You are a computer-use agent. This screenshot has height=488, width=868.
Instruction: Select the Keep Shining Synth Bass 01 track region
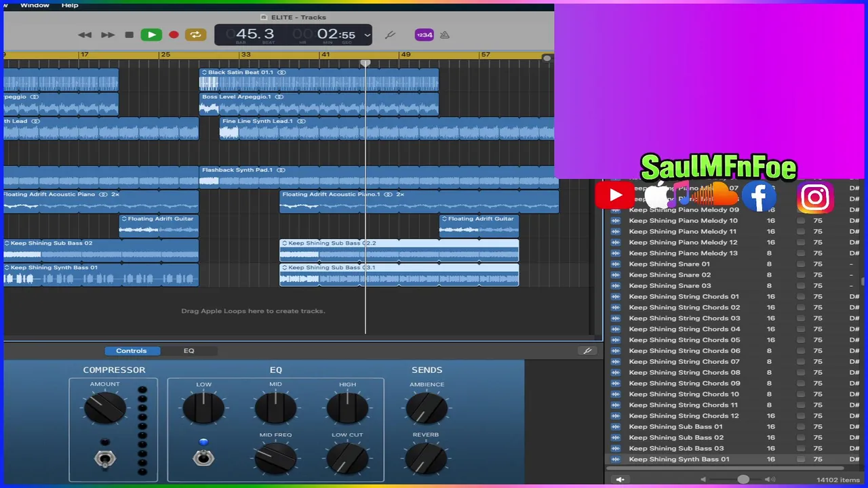(100, 274)
